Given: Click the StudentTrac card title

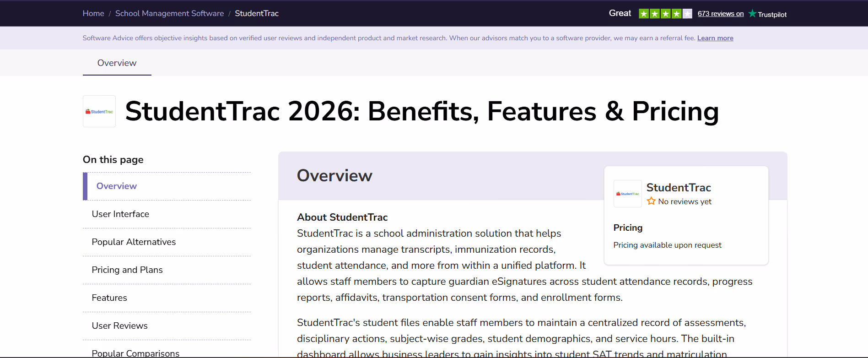Looking at the screenshot, I should [x=679, y=187].
